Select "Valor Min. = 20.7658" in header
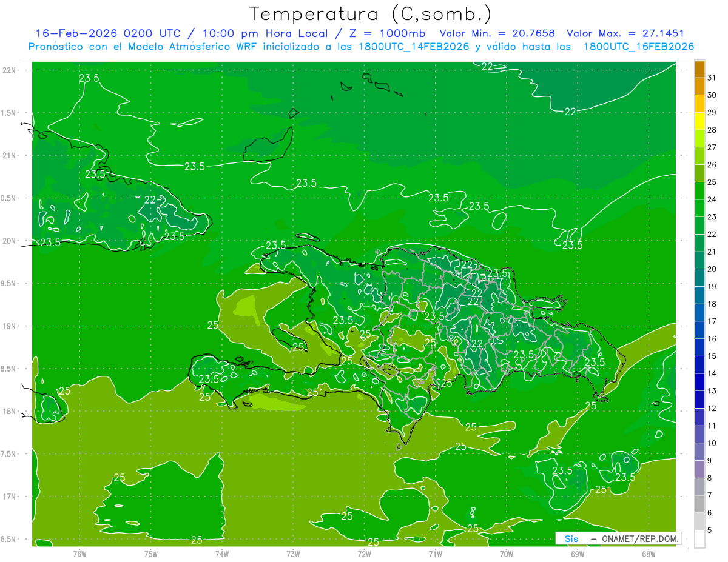Image resolution: width=728 pixels, height=562 pixels. (497, 33)
